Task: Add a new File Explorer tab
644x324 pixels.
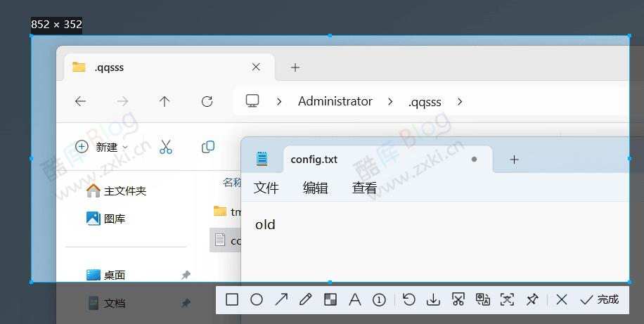Action: (x=295, y=67)
